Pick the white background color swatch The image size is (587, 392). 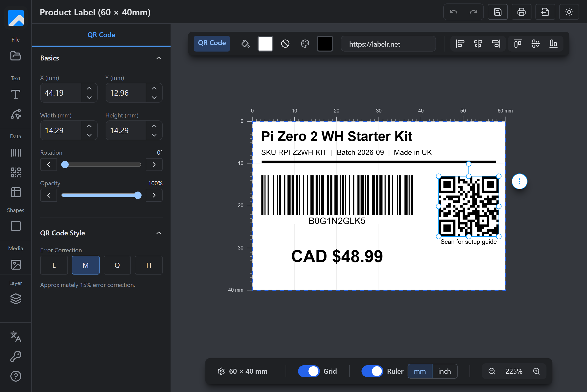(265, 44)
